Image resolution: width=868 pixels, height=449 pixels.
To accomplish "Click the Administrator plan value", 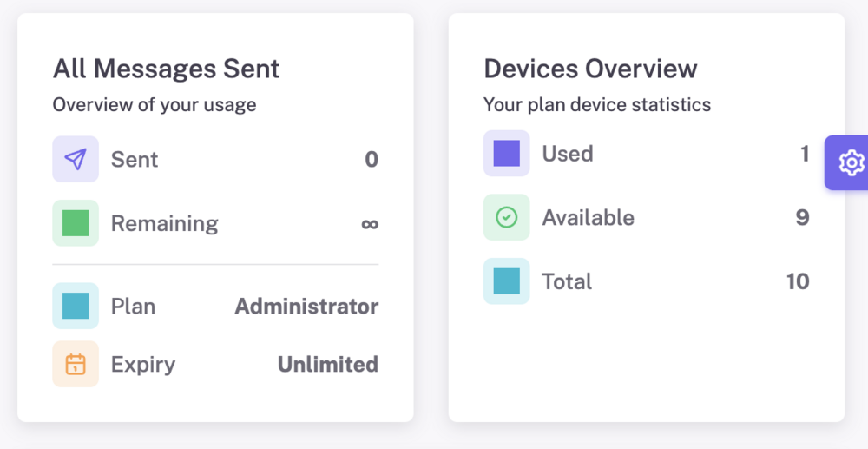I will [306, 307].
